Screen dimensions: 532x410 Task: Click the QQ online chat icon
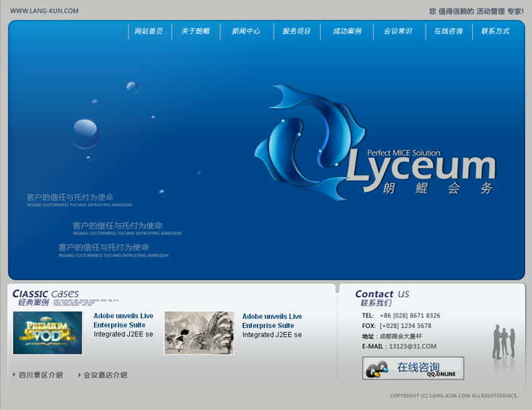point(377,369)
